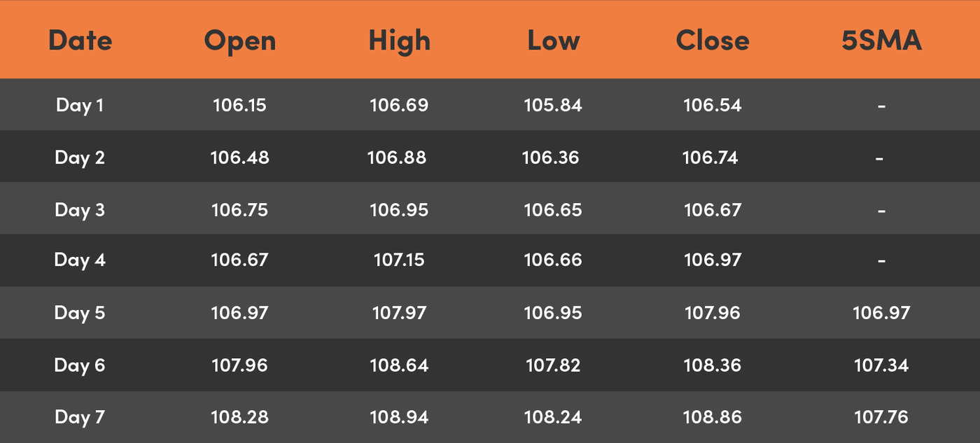Click the 5SMA column header
The image size is (980, 443).
click(x=881, y=41)
